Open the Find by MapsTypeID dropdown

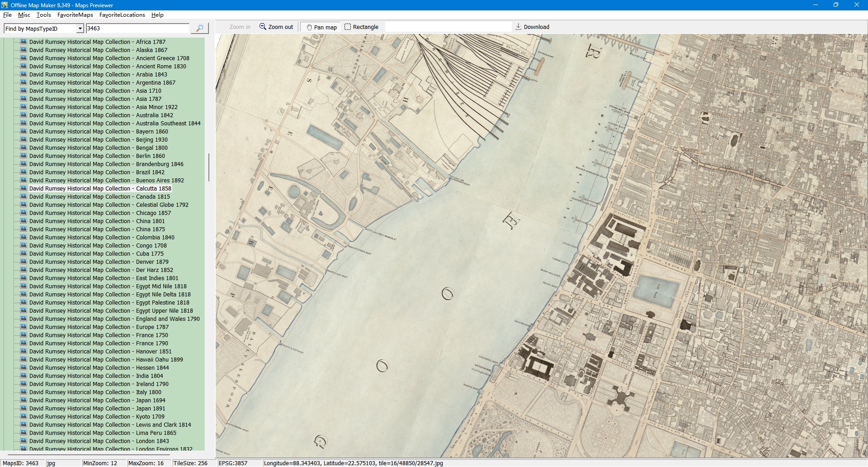click(x=80, y=29)
